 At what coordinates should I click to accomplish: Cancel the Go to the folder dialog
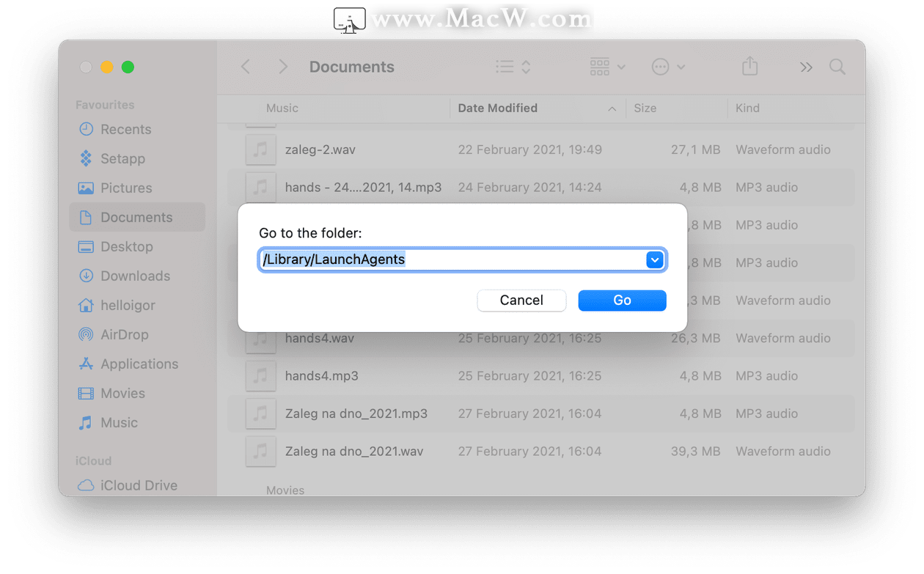[x=521, y=301]
